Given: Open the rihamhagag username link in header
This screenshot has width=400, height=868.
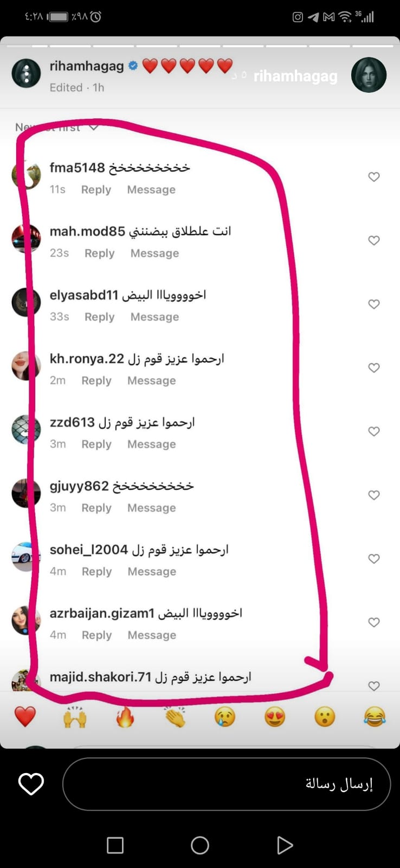Looking at the screenshot, I should tap(87, 66).
